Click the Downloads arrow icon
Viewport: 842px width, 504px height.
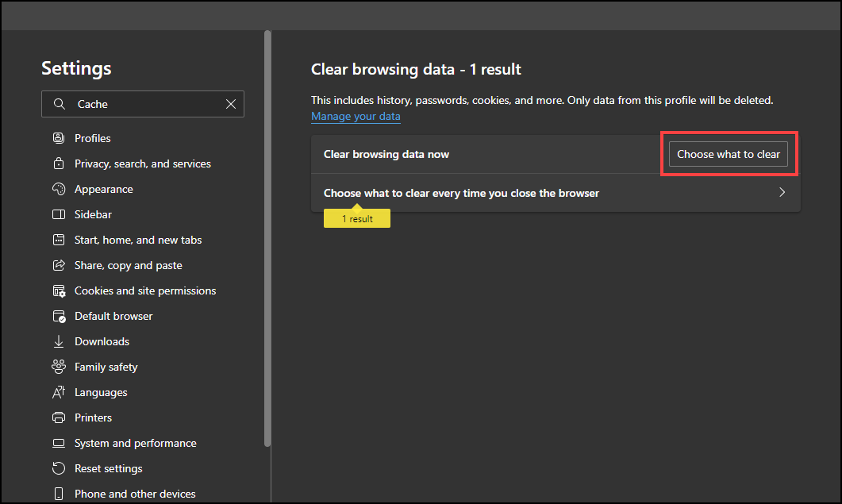coord(58,341)
